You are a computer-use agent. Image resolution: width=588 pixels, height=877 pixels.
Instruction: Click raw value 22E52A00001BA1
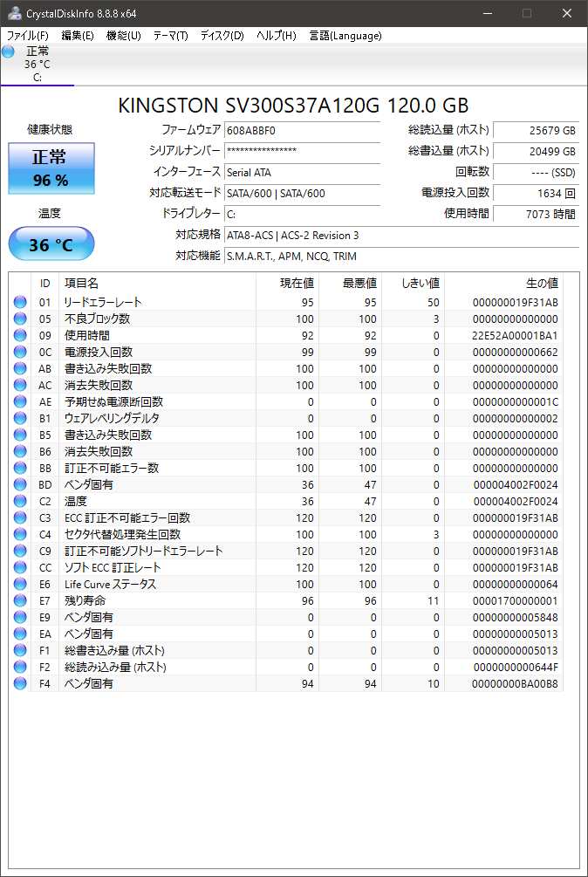click(x=515, y=336)
